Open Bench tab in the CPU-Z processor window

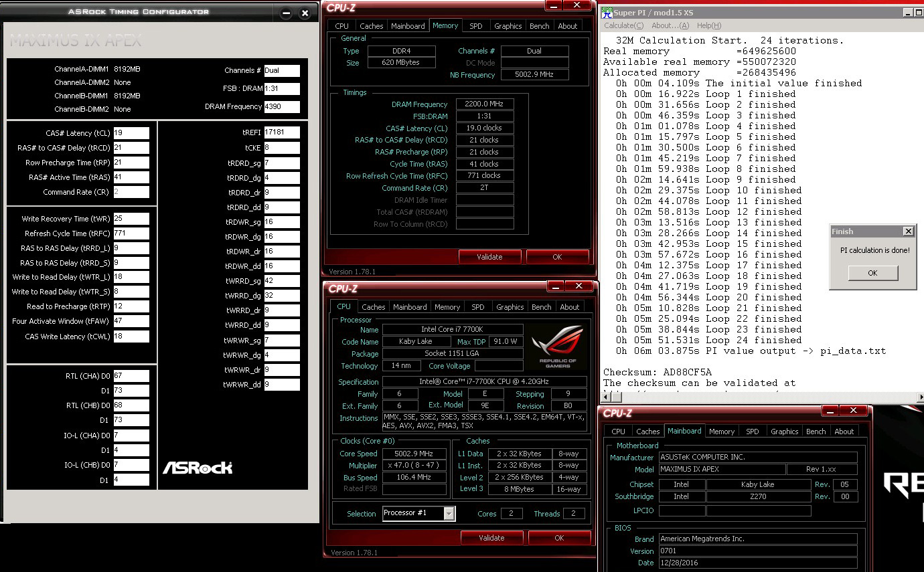541,307
